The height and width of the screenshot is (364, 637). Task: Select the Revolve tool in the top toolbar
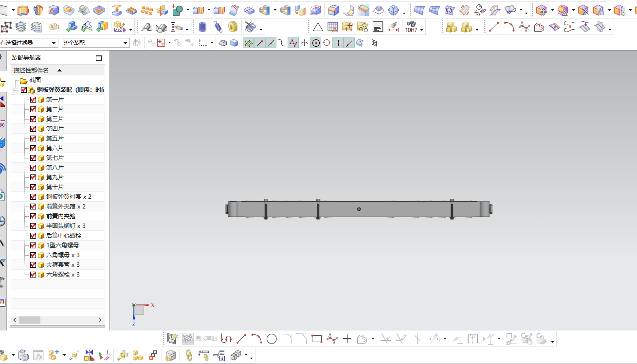38,10
